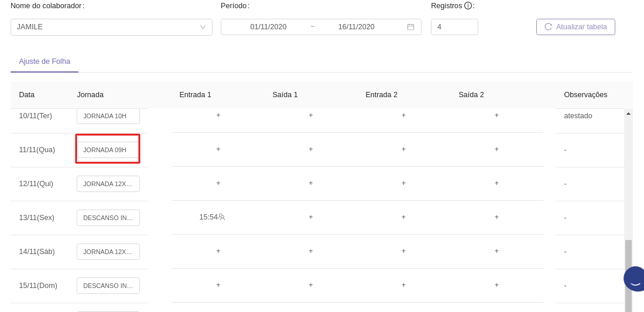Add Entrada 1 for 15/11(Dom)

(218, 285)
